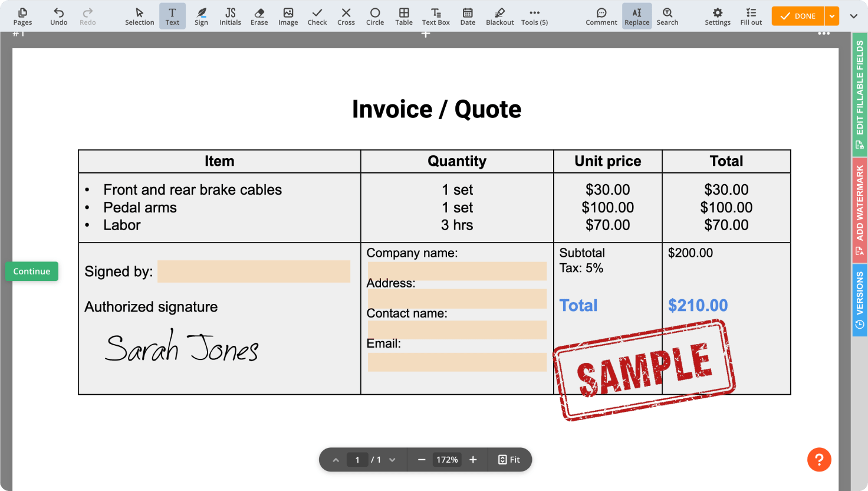Screen dimensions: 868x491
Task: Activate the Erase tool
Action: [259, 16]
